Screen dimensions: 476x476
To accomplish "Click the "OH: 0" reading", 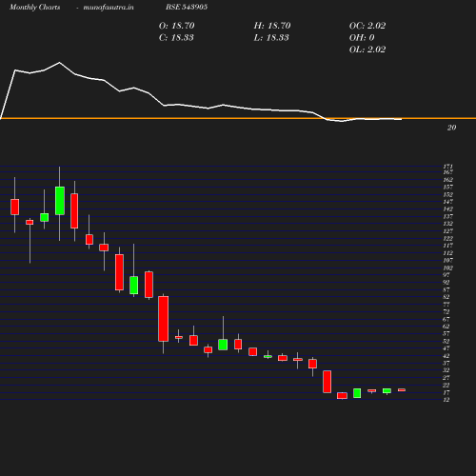I will coord(362,38).
